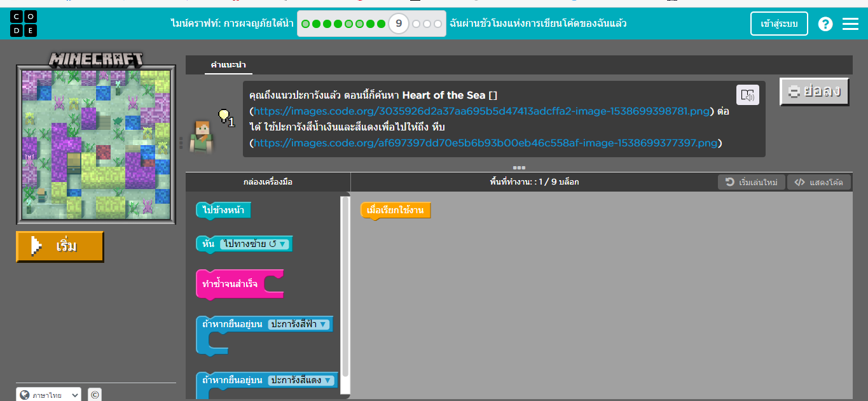The image size is (868, 401).
Task: Open the hamburger menu
Action: point(850,24)
